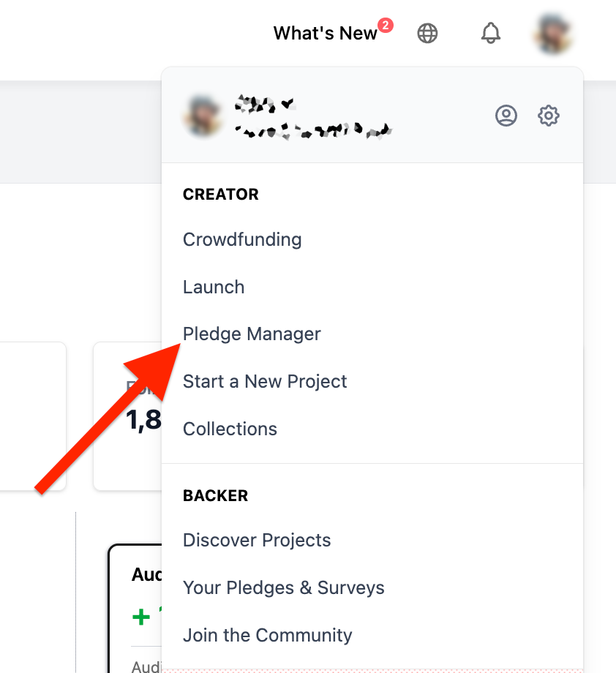This screenshot has height=673, width=616.
Task: Open the account profile icon
Action: (x=506, y=116)
